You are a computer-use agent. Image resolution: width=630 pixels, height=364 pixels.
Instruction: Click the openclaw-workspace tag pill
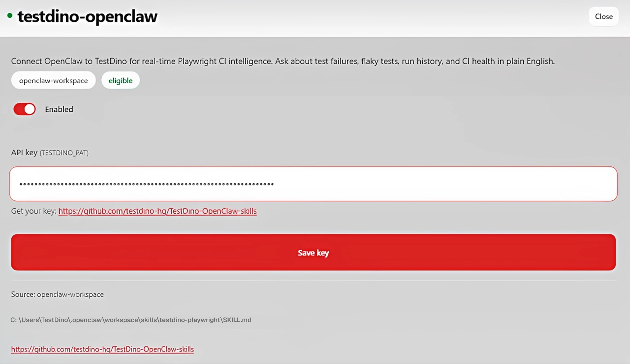click(53, 80)
